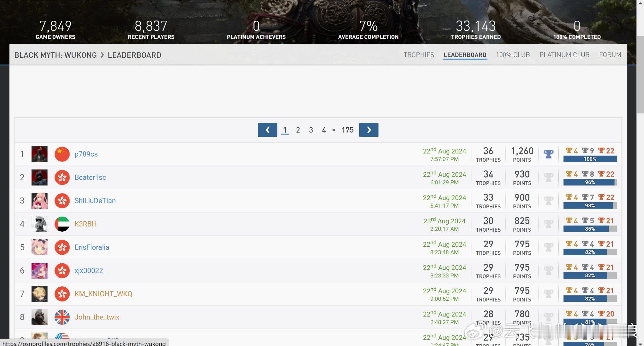Screen dimensions: 644x346
Task: Go to previous leaderboard page arrow
Action: coord(267,130)
